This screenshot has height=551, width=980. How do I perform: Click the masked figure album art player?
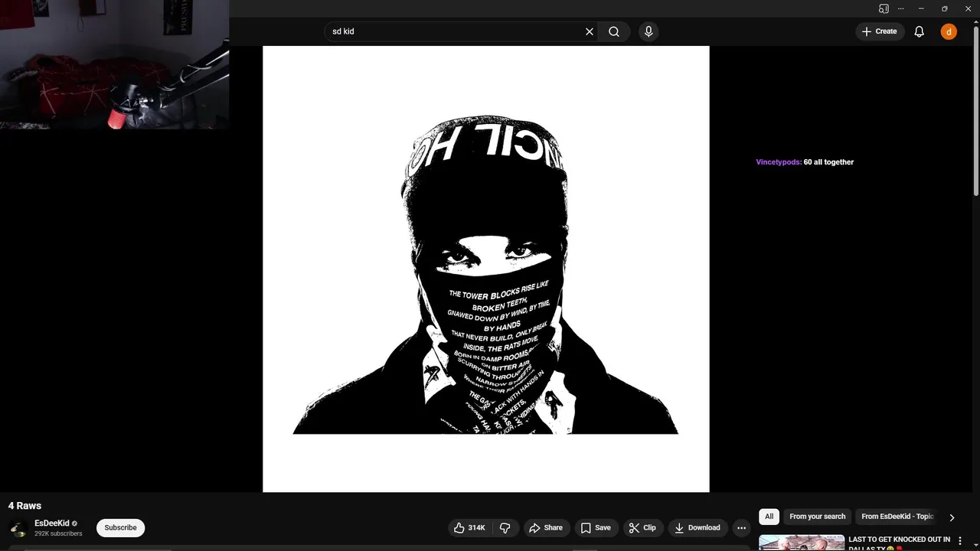[486, 269]
